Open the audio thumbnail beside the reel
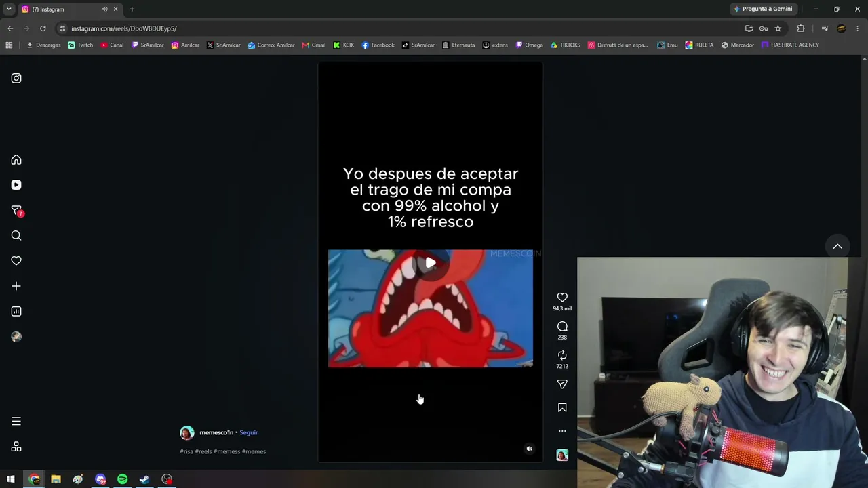Screen dimensions: 868x488 [562, 455]
